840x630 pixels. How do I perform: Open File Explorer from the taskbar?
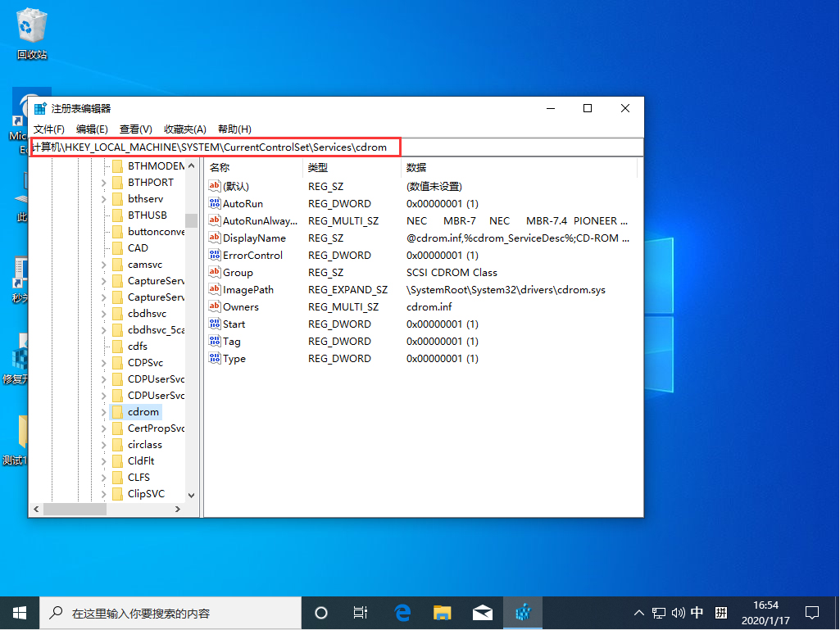[442, 612]
